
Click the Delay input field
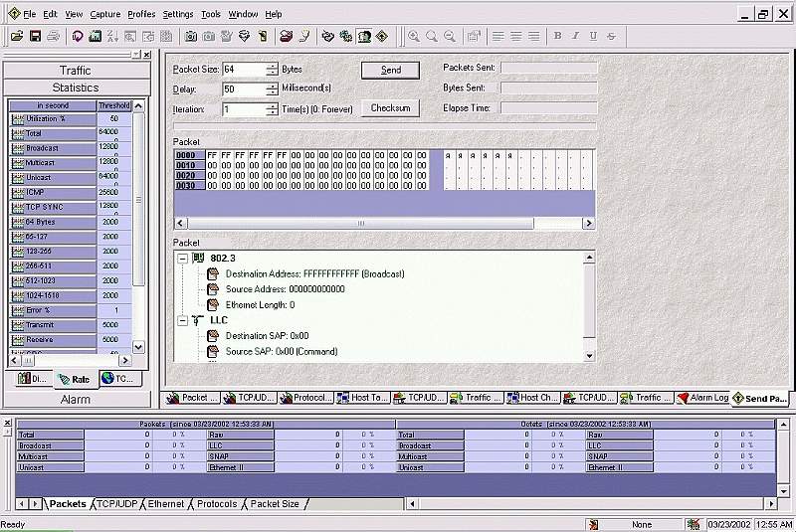click(x=245, y=89)
